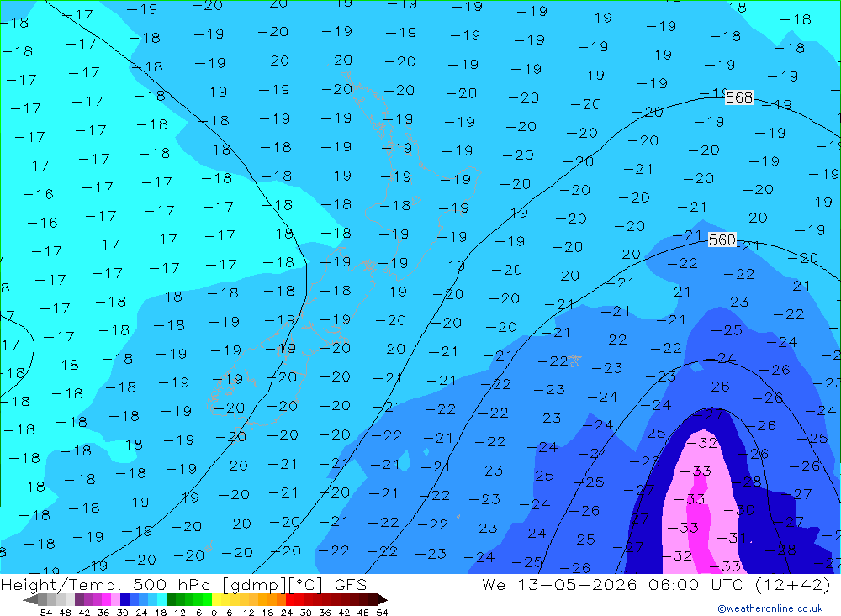Click the gray left arrow of color scale
Viewport: 841px width, 616px height.
pyautogui.click(x=30, y=600)
